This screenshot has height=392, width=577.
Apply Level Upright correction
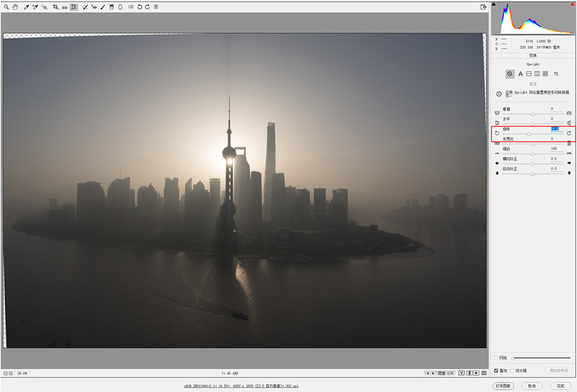[529, 74]
